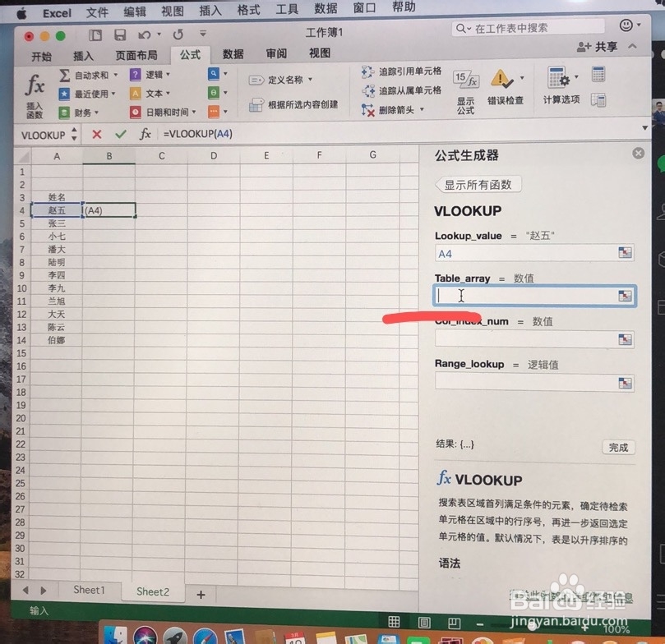Close the Formula Builder panel
The width and height of the screenshot is (665, 644).
638,154
